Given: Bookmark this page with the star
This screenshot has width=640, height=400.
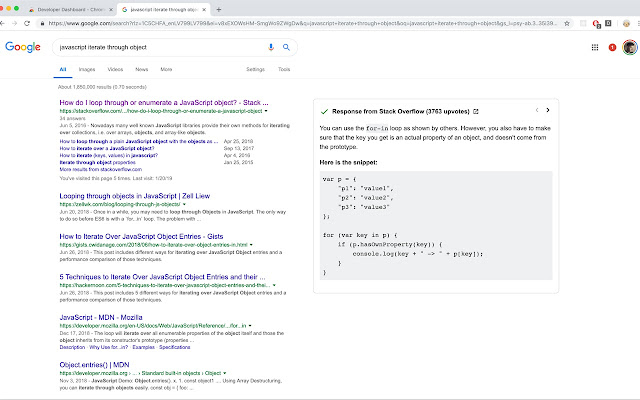Looking at the screenshot, I should (567, 23).
